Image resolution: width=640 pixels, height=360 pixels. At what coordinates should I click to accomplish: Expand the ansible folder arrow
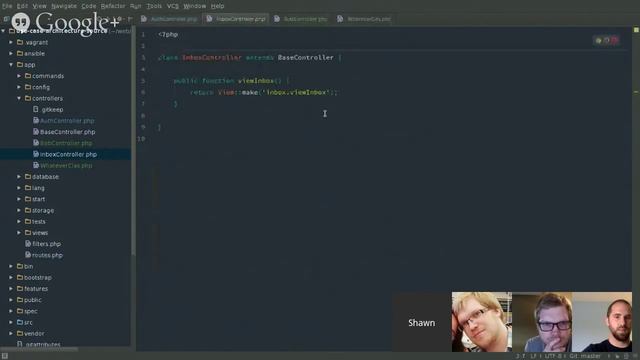click(x=11, y=53)
